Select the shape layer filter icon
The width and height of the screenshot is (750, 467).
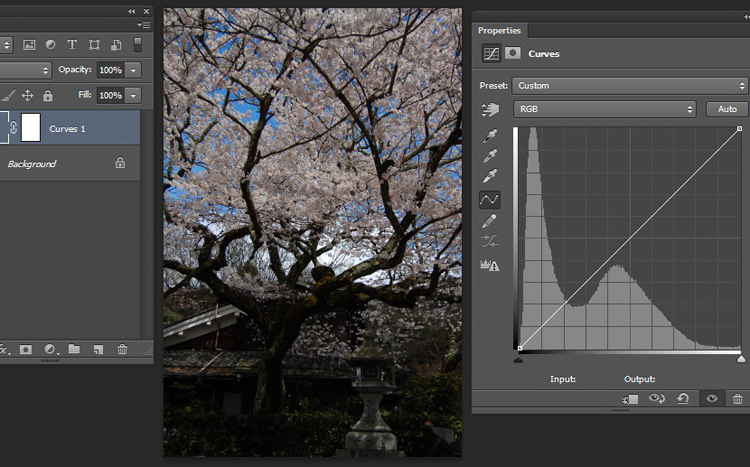coord(94,45)
